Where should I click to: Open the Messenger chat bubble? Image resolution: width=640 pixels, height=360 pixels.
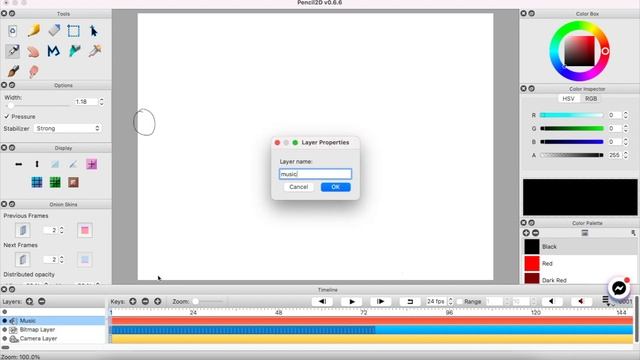point(619,288)
